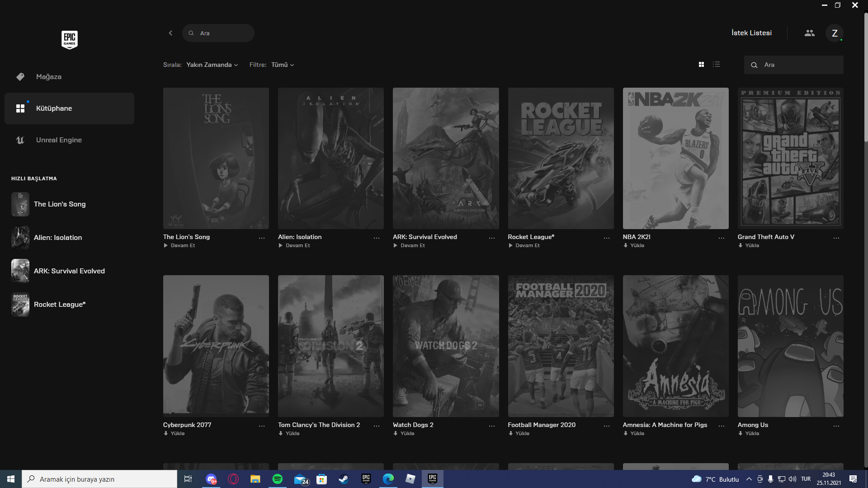Open the Filtre Tümü dropdown
Screen dimensions: 868x488
pyautogui.click(x=283, y=65)
